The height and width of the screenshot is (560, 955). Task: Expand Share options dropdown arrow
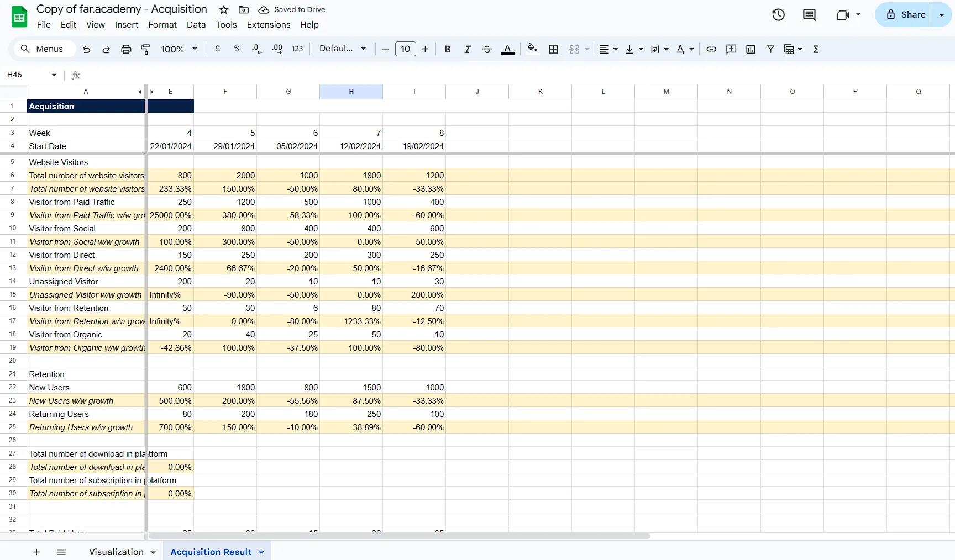coord(942,15)
